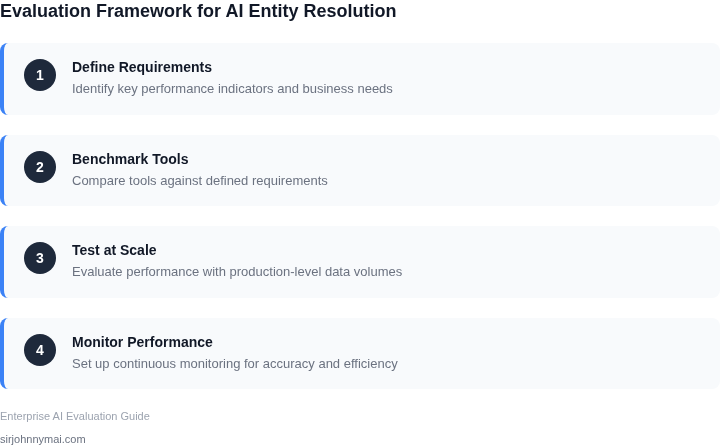Image resolution: width=720 pixels, height=445 pixels.
Task: Click the step 1 number badge
Action: click(x=40, y=75)
